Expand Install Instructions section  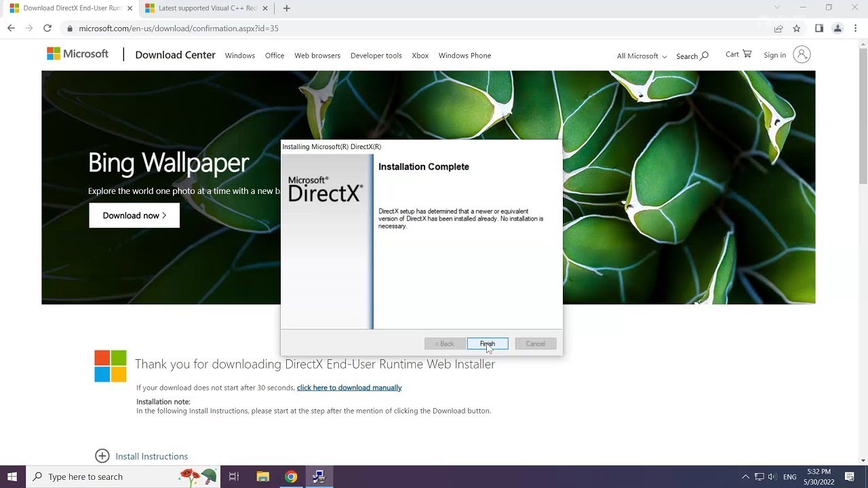pos(142,456)
